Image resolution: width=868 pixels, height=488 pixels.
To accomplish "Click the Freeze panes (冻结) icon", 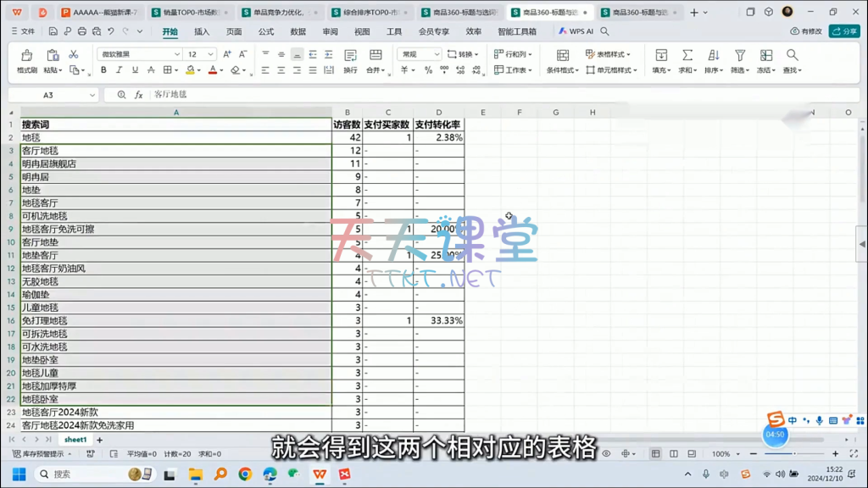I will click(765, 55).
